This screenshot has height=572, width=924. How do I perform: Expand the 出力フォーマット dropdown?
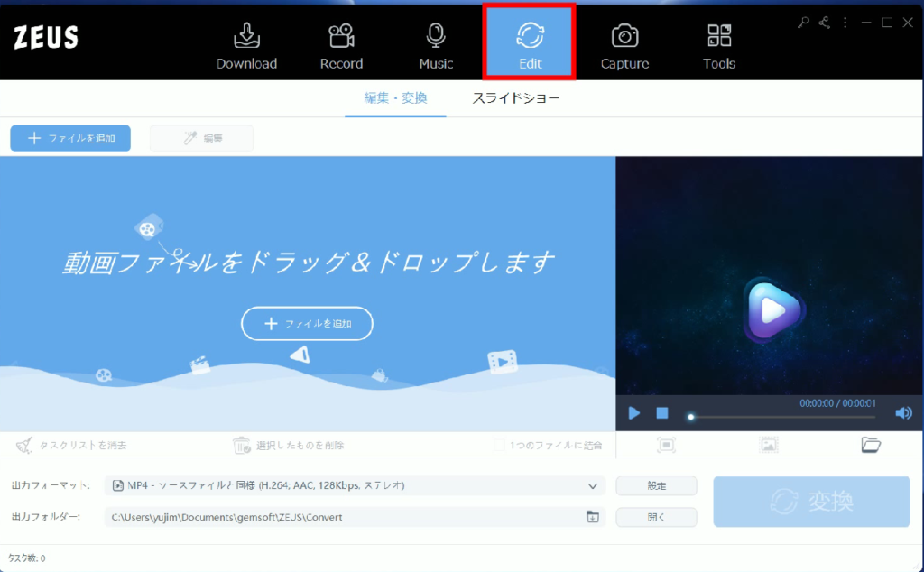[x=593, y=486]
